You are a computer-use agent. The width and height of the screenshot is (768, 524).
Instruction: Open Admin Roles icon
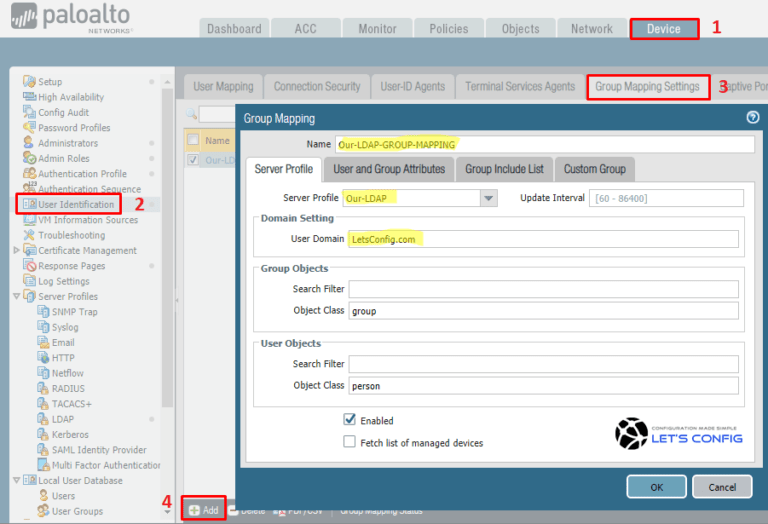pyautogui.click(x=29, y=158)
